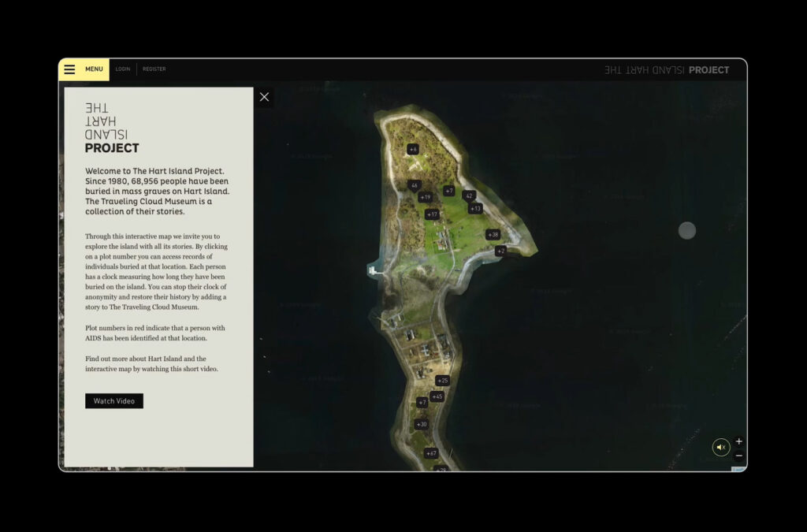The image size is (807, 532).
Task: Click the MENU label
Action: (95, 69)
